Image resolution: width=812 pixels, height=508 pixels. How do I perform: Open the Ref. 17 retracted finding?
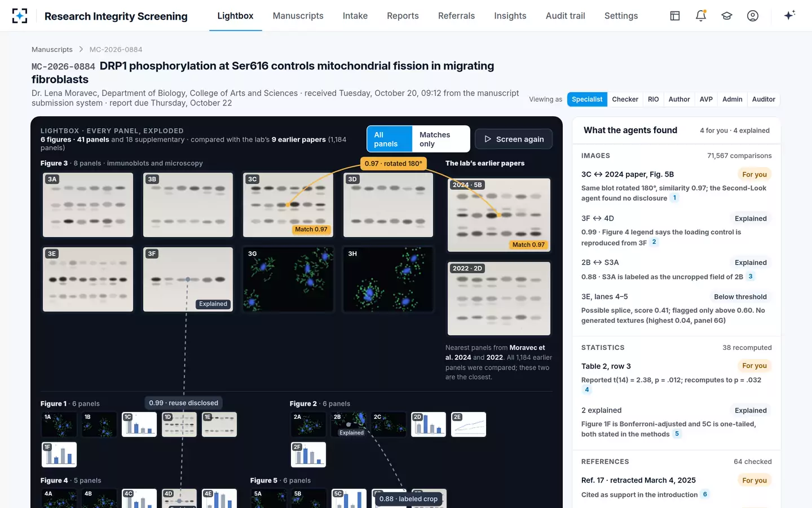[677, 487]
